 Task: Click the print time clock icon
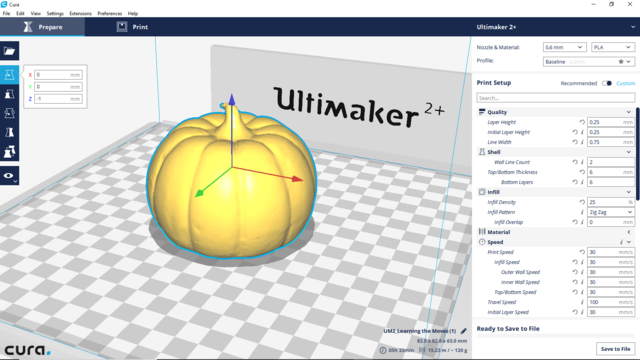pyautogui.click(x=383, y=350)
